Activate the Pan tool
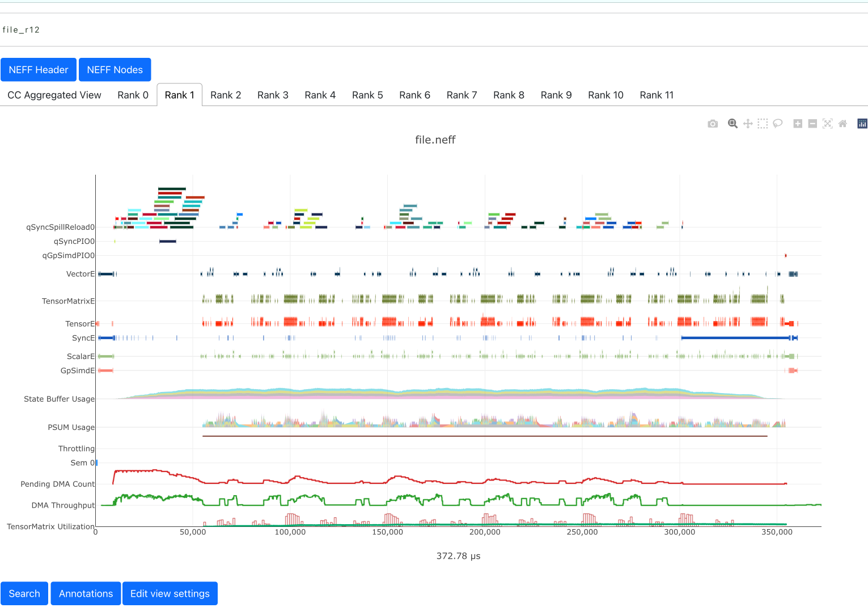868x616 pixels. (748, 124)
